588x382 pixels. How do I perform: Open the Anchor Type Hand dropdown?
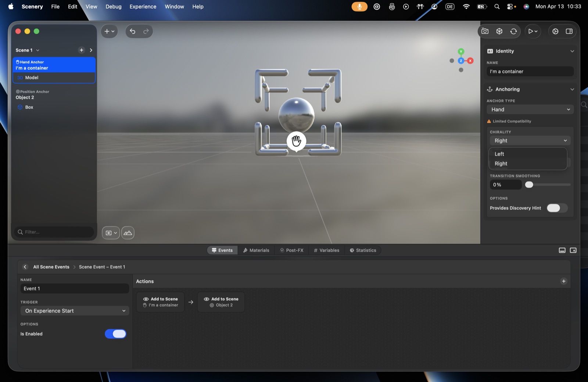[530, 109]
